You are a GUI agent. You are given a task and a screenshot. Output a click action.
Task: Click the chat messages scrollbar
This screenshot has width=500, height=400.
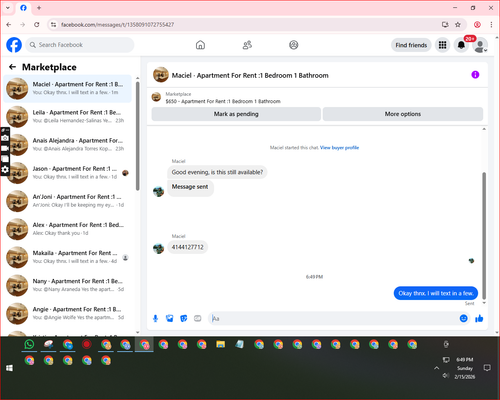click(484, 235)
